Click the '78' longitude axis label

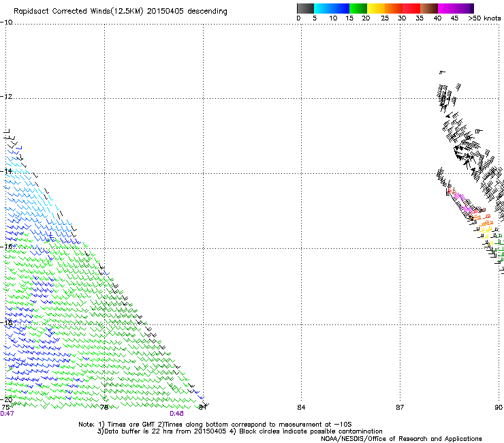tap(104, 408)
